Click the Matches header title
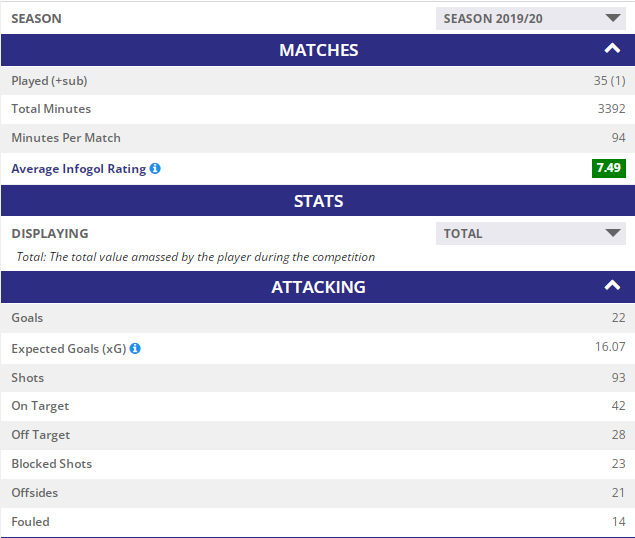635x538 pixels. pos(318,50)
